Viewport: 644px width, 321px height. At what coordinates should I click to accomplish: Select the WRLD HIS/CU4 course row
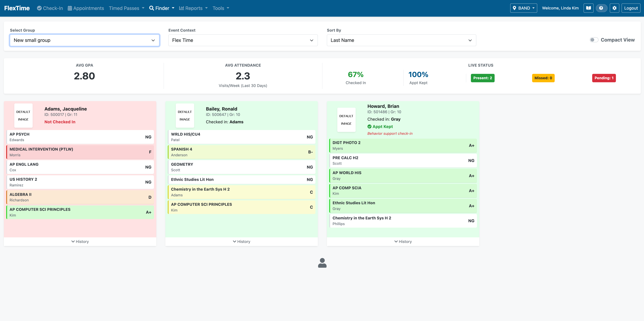pos(242,137)
